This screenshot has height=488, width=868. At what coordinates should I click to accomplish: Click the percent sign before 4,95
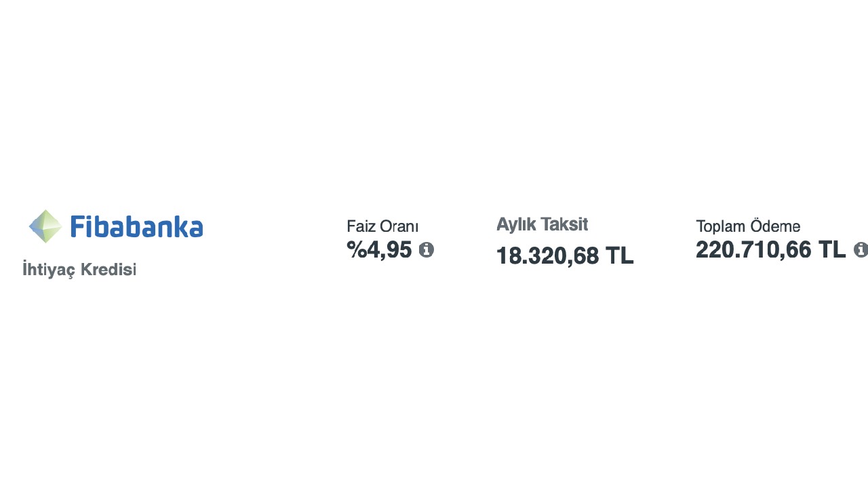coord(356,250)
